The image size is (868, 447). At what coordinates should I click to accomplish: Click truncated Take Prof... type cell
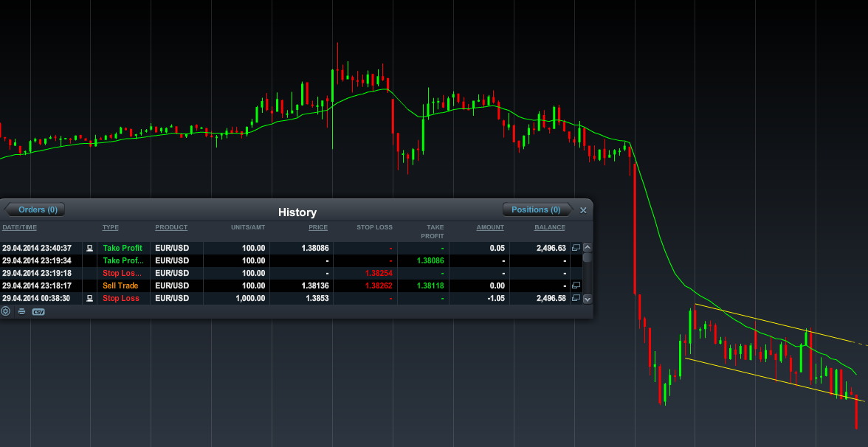123,260
